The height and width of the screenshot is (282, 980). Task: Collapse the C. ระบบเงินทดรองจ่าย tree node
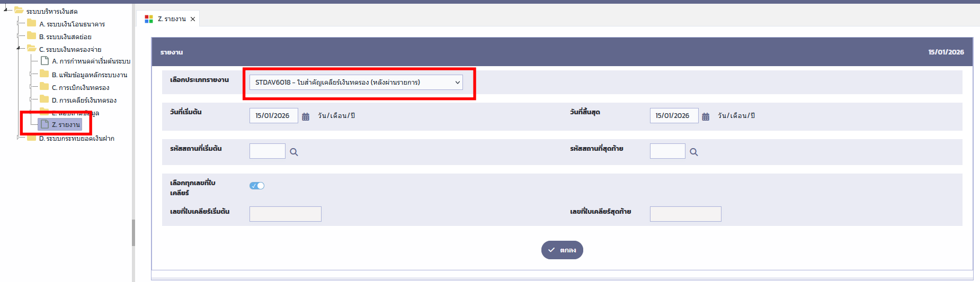point(18,48)
